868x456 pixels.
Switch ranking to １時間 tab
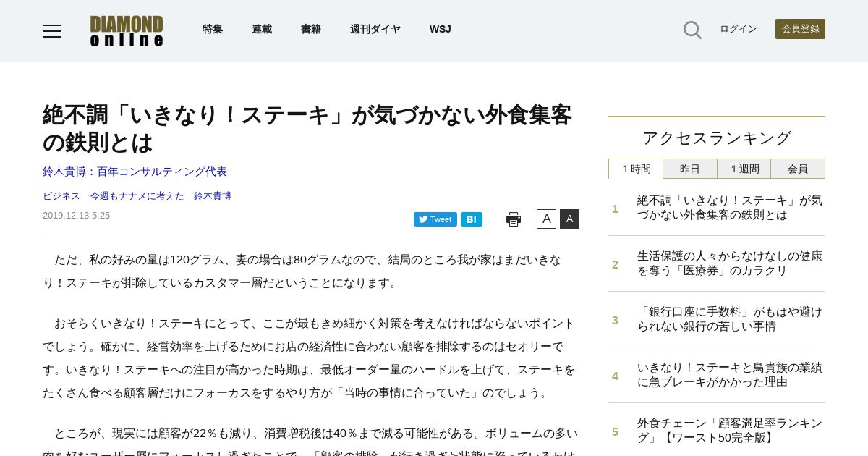point(636,169)
